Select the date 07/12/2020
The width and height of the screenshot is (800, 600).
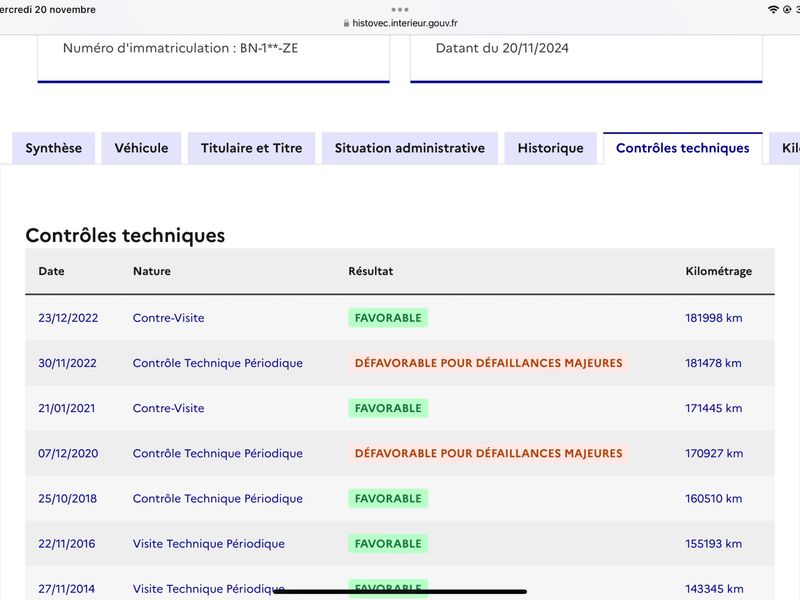tap(68, 453)
